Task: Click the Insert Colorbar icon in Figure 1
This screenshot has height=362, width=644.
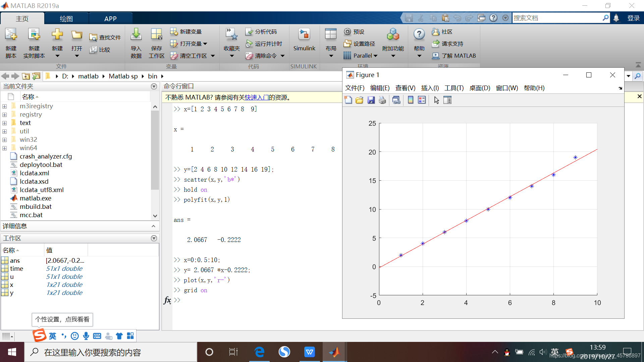Action: click(x=411, y=100)
